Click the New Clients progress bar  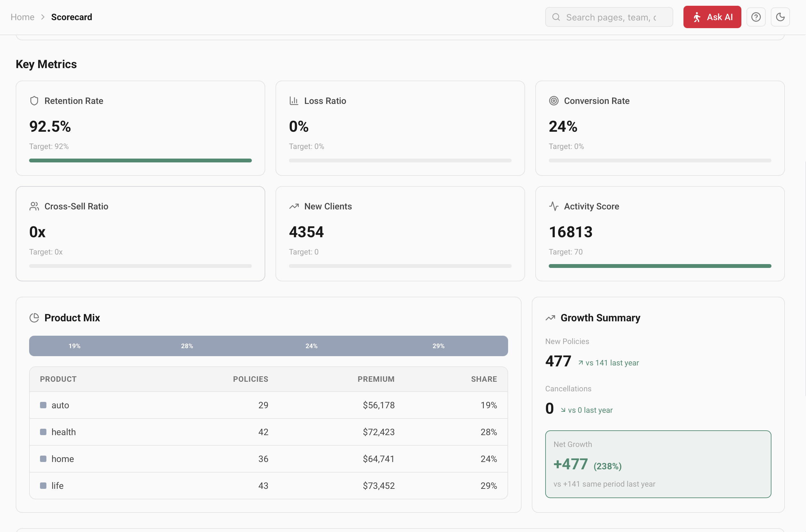pos(400,266)
